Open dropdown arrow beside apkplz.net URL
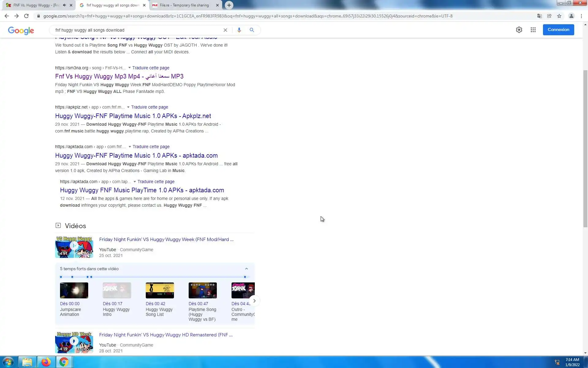The height and width of the screenshot is (368, 588). [128, 107]
